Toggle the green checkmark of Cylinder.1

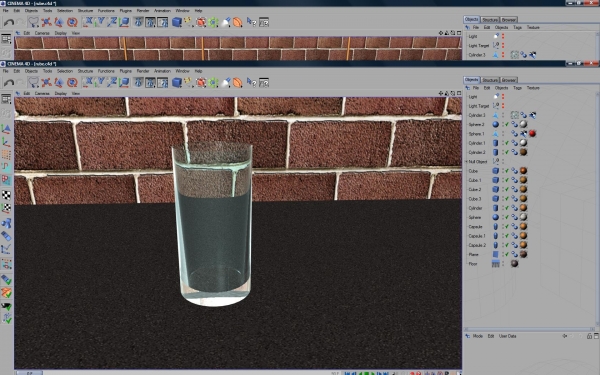click(x=507, y=143)
